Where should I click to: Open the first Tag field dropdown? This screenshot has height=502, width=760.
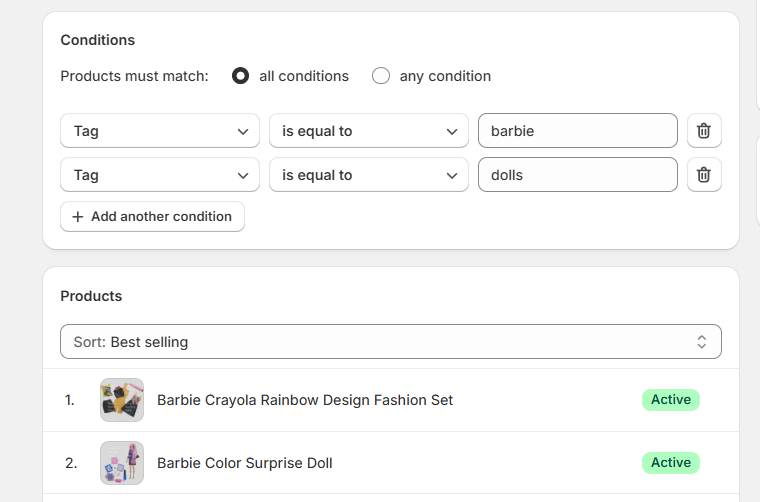coord(160,131)
